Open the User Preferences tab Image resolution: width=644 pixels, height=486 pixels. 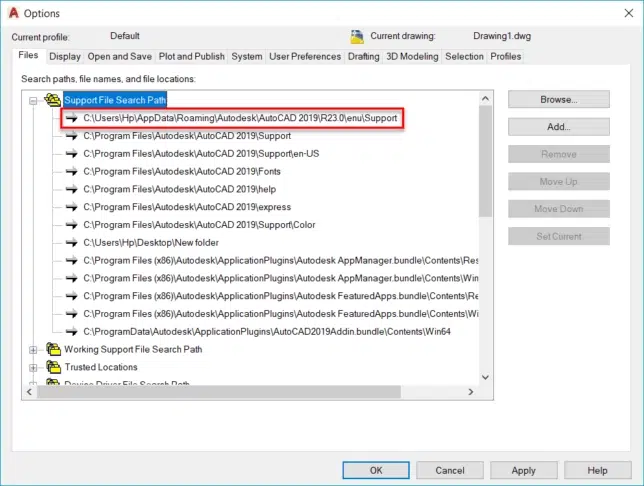305,56
